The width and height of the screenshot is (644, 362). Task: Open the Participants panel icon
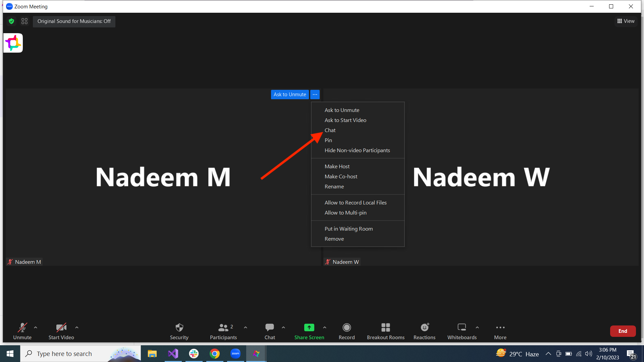pyautogui.click(x=223, y=327)
